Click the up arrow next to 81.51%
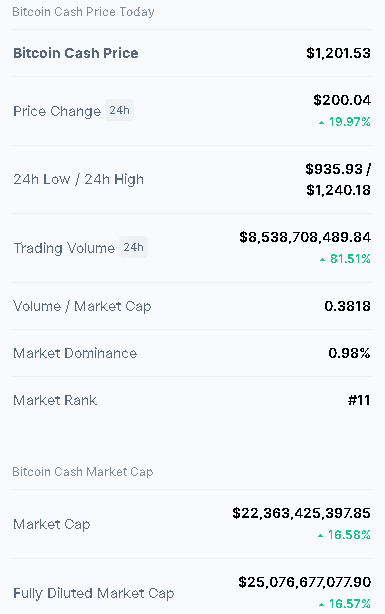The height and width of the screenshot is (614, 385). [x=322, y=260]
